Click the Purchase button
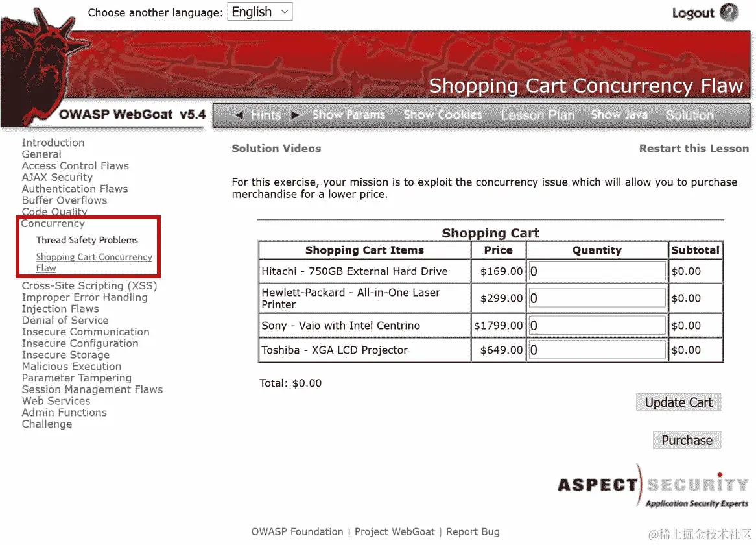The width and height of the screenshot is (756, 545). click(687, 441)
